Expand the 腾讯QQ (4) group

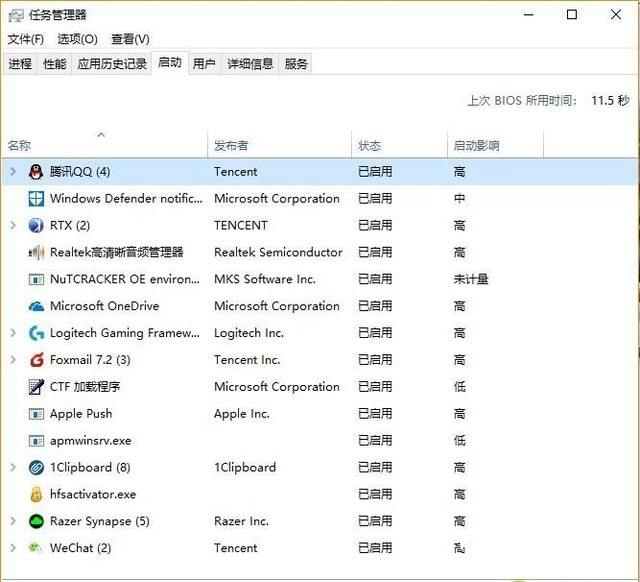(13, 172)
